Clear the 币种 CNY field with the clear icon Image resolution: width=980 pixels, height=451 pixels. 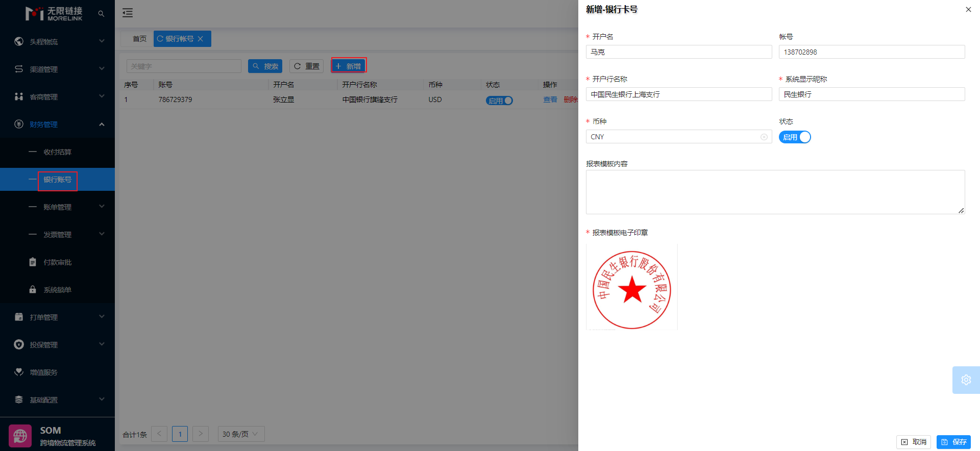[x=764, y=137]
